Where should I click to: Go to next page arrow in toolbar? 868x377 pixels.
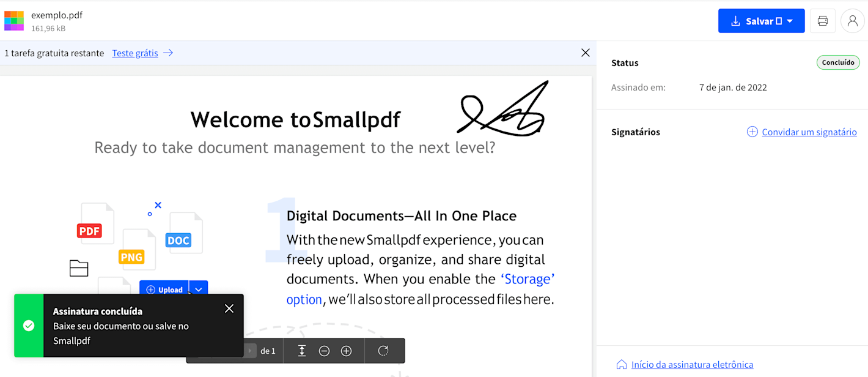pos(250,351)
